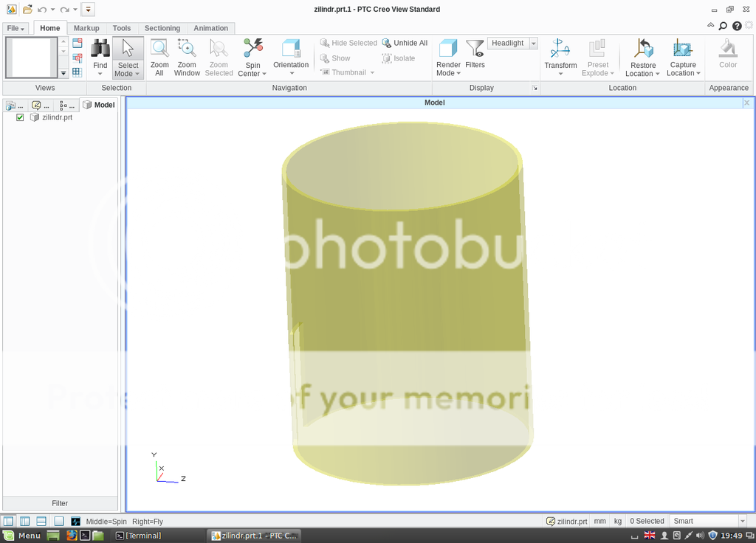Viewport: 756px width, 543px height.
Task: Open the Filters funnel tool
Action: click(475, 49)
